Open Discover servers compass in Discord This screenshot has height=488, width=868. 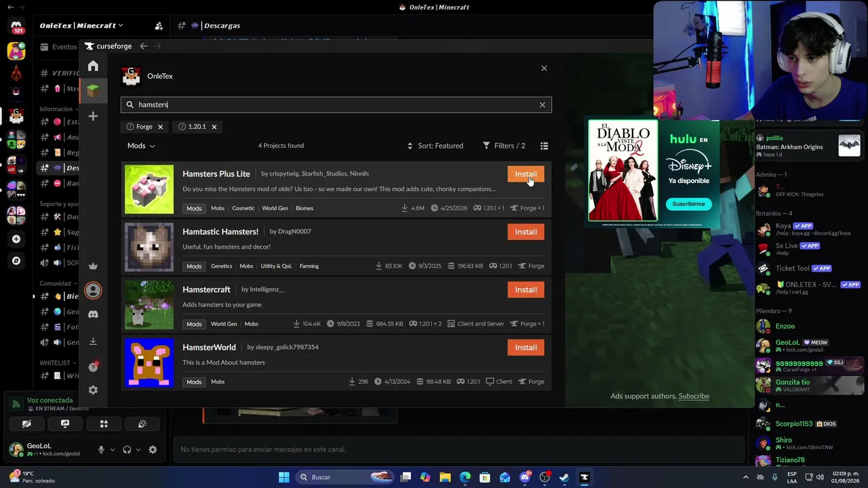pyautogui.click(x=16, y=260)
